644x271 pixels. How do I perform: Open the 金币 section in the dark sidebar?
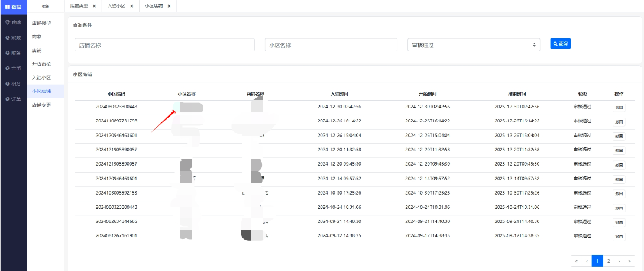[x=13, y=68]
